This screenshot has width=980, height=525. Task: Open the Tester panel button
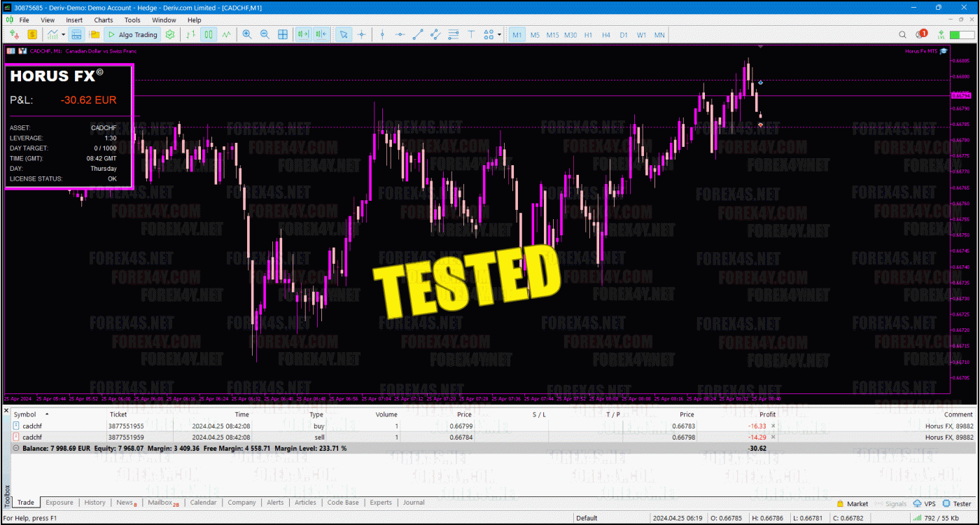[x=957, y=503]
